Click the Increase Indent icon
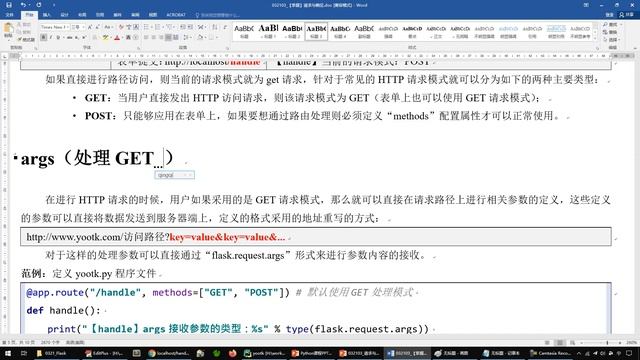Image resolution: width=640 pixels, height=360 pixels. pyautogui.click(x=191, y=27)
